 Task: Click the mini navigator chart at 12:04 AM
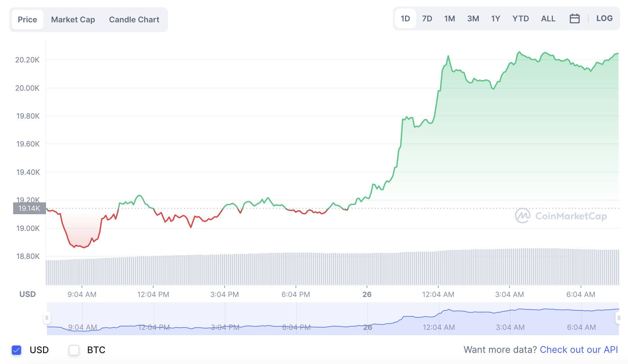point(439,319)
